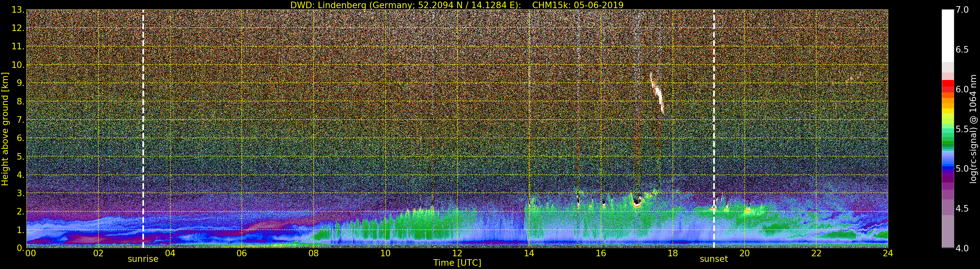Click the "02" tick on the time axis
980x269 pixels.
click(x=98, y=253)
